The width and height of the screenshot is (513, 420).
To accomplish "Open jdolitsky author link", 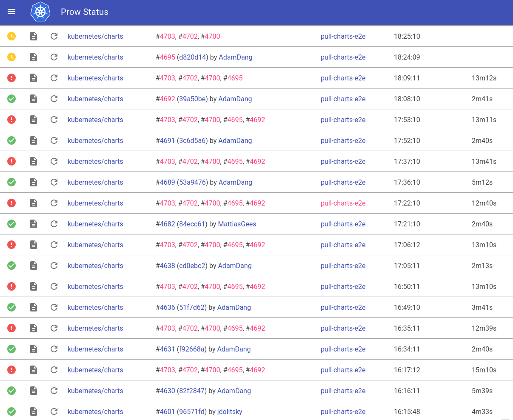I will [230, 411].
